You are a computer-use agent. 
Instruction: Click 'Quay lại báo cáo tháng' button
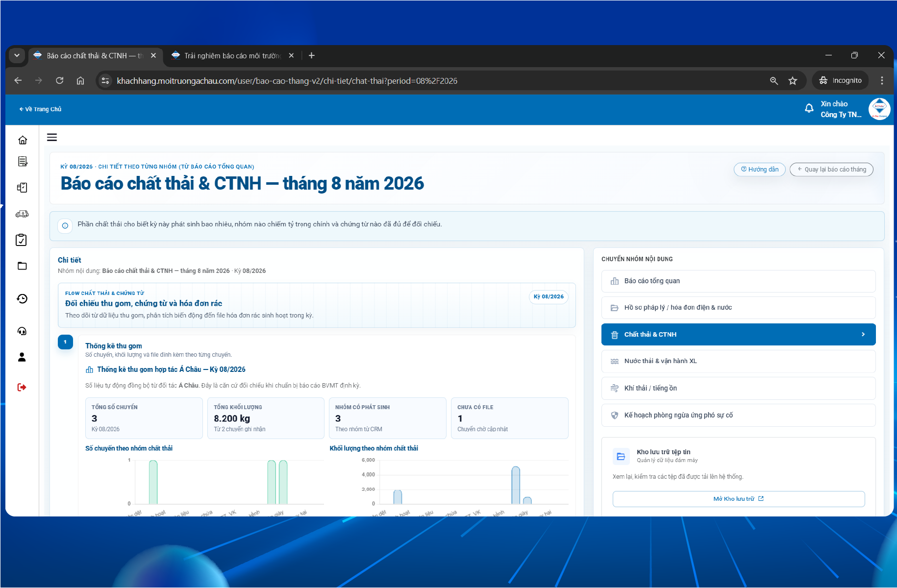click(x=831, y=170)
